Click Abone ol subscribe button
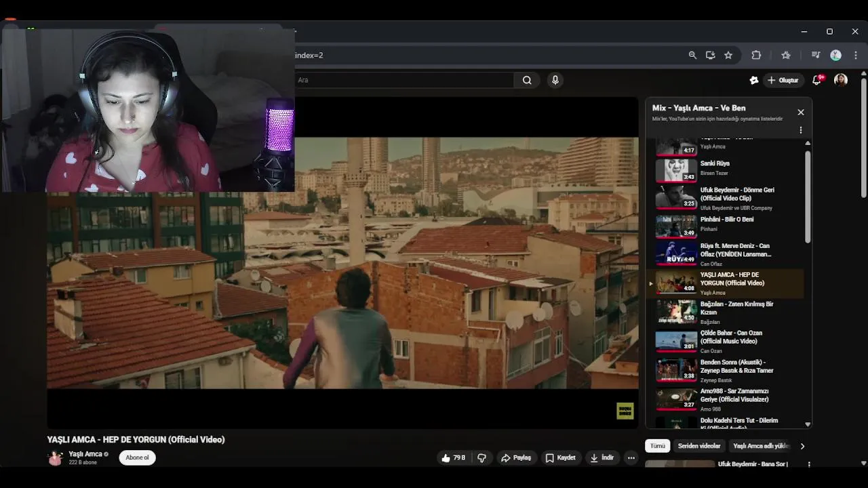This screenshot has width=868, height=488. click(137, 457)
